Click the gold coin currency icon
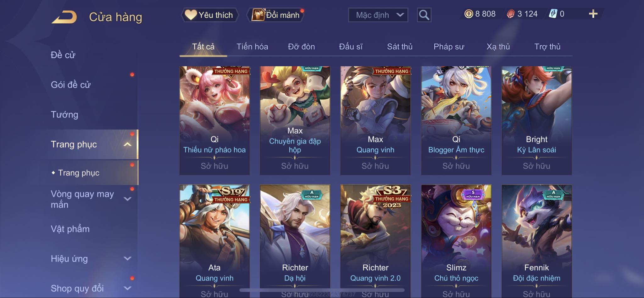644x298 pixels. [x=469, y=14]
